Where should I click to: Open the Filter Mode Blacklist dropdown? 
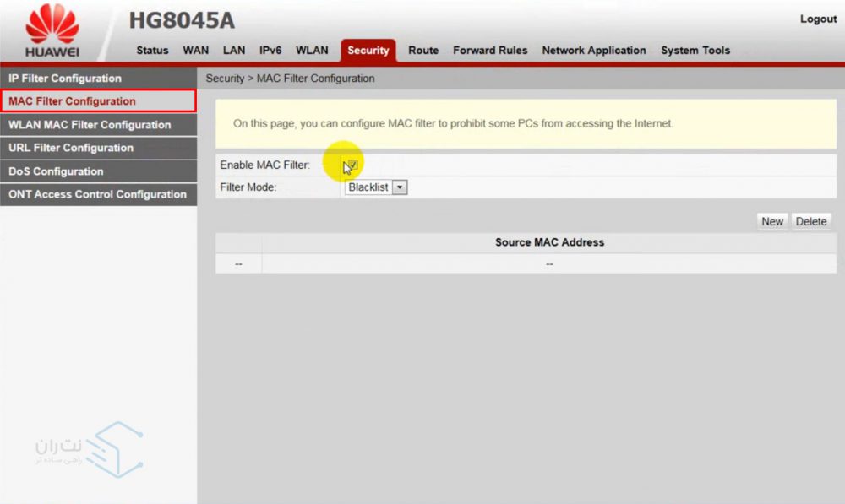[x=376, y=187]
